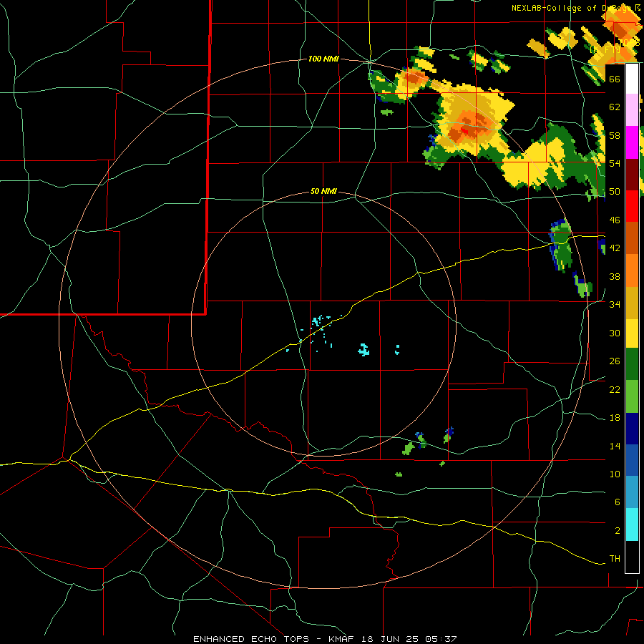
Task: Click the legend value '38'
Action: [x=615, y=276]
